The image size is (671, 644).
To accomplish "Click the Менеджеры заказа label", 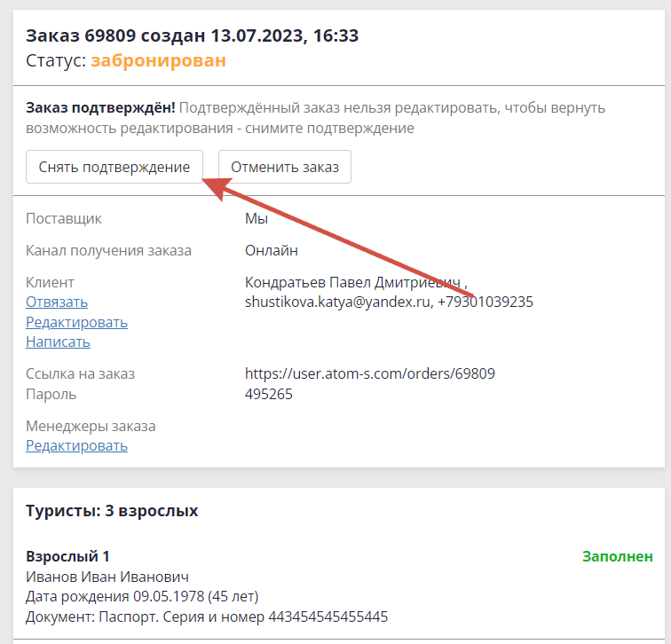I will 91,426.
